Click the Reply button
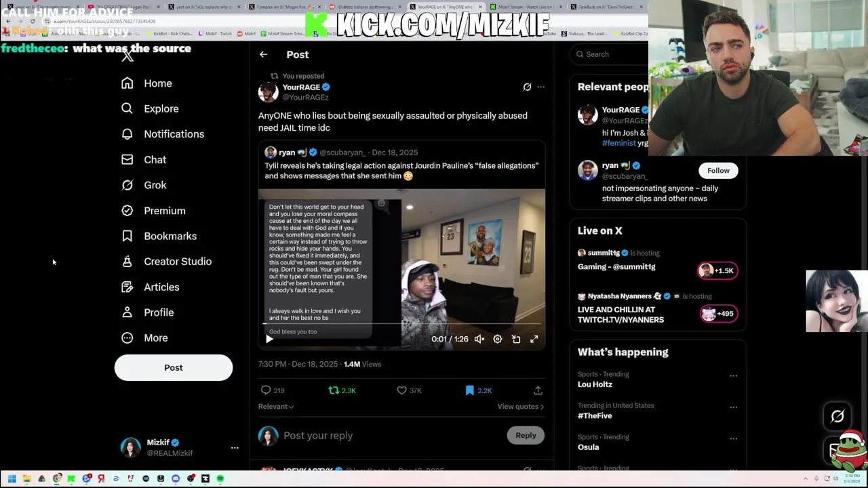The width and height of the screenshot is (868, 488). coord(526,436)
